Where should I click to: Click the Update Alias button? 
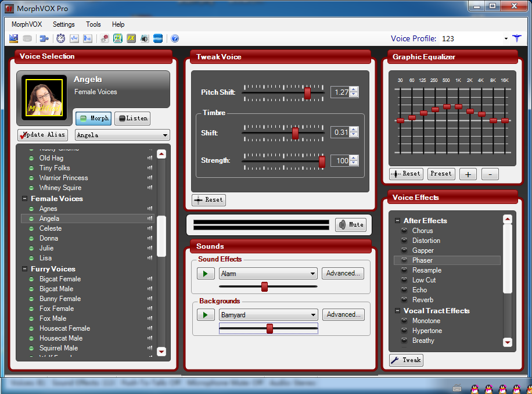tap(43, 135)
